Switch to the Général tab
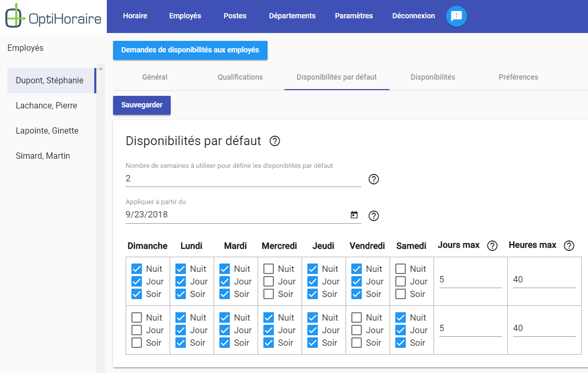The height and width of the screenshot is (373, 588). tap(155, 78)
